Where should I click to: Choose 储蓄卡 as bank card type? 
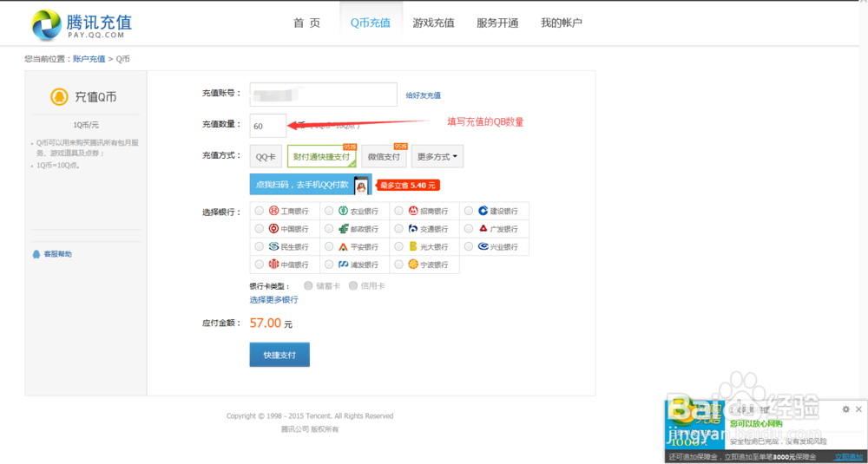click(x=308, y=286)
